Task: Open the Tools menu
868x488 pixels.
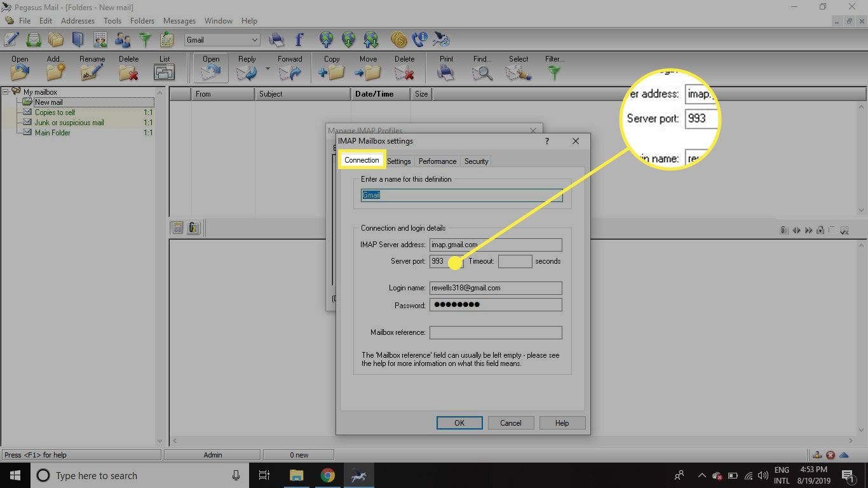Action: click(x=112, y=21)
